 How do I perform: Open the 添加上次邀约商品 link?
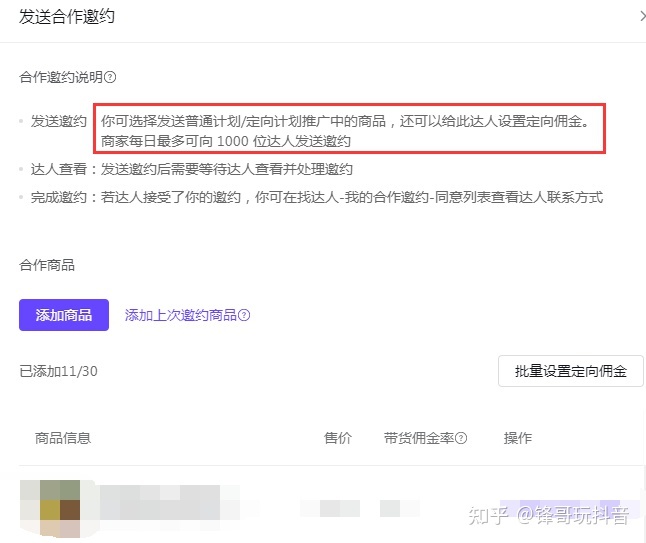click(180, 315)
